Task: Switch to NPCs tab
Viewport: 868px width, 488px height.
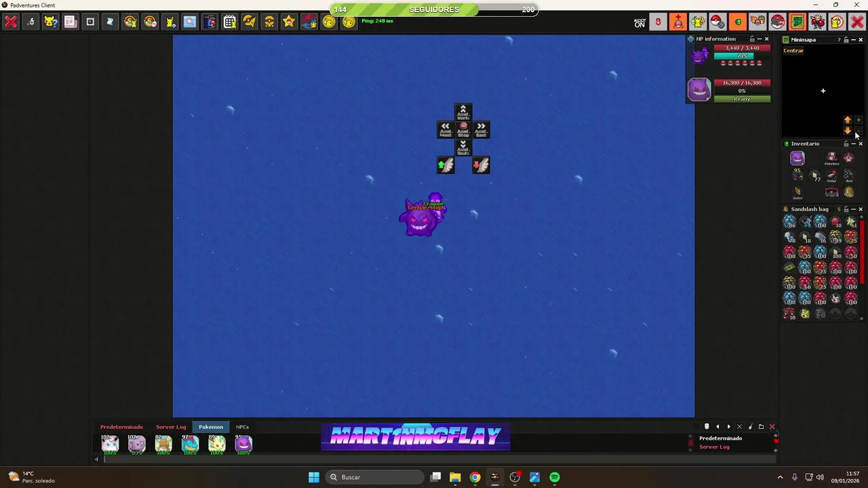Action: click(x=242, y=427)
